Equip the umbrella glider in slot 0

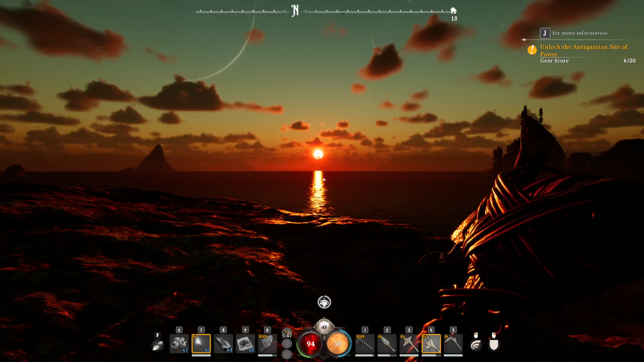tap(267, 344)
